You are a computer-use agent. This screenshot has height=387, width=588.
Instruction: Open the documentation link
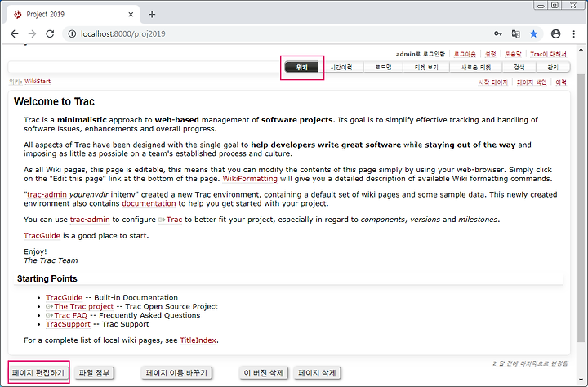(x=149, y=203)
